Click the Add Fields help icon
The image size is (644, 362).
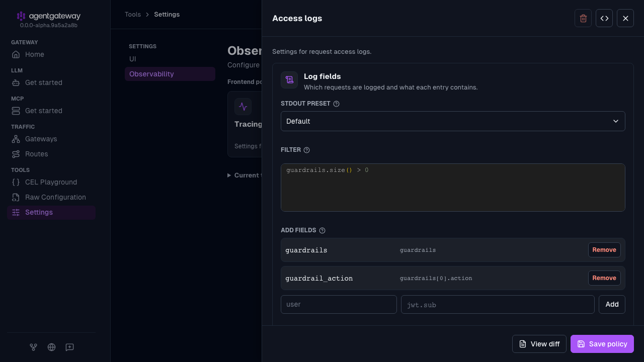[x=323, y=230]
